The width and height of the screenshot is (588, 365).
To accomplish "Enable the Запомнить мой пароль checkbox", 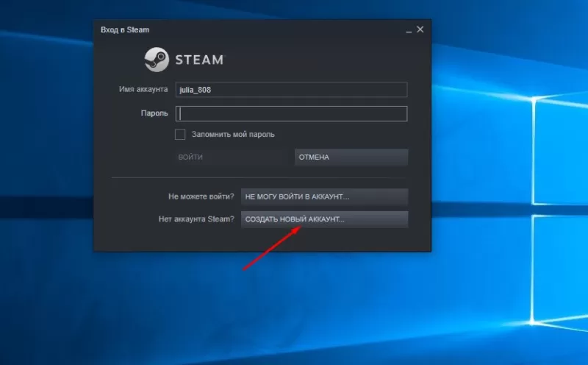I will click(180, 135).
